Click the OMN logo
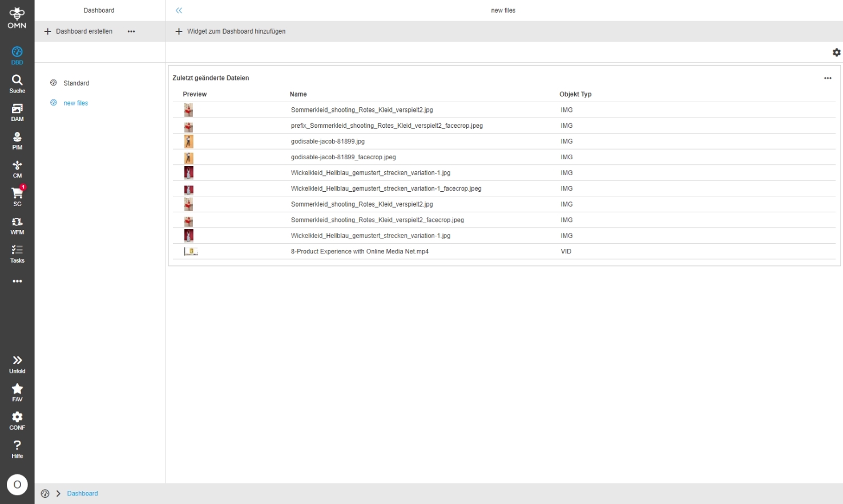The image size is (843, 504). pos(17,18)
